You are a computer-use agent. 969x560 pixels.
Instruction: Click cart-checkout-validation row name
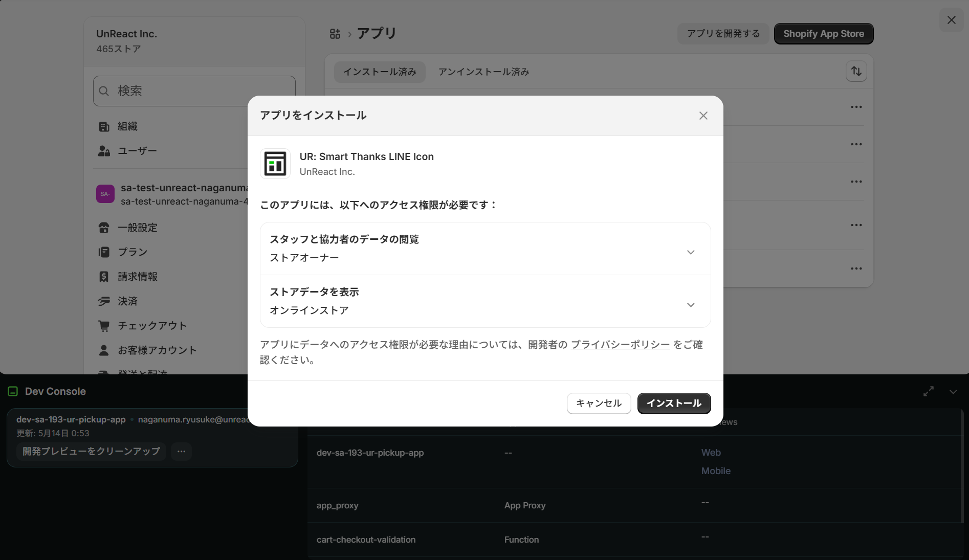[366, 540]
